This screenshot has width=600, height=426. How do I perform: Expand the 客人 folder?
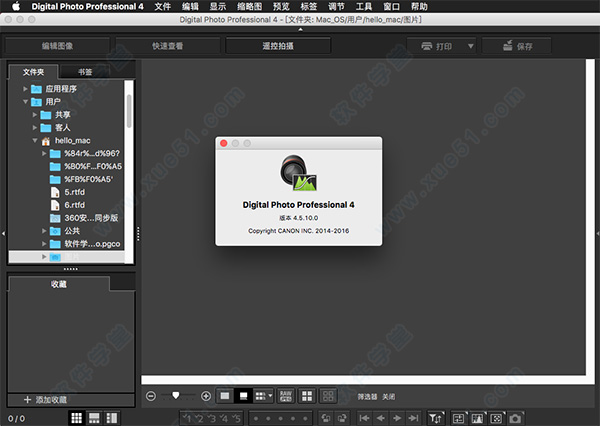(x=34, y=127)
